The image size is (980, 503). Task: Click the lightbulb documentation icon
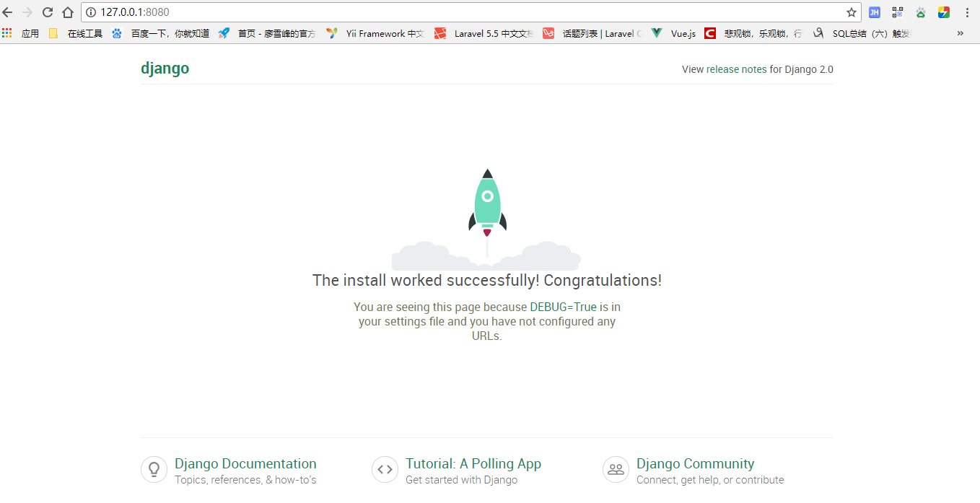(x=154, y=469)
